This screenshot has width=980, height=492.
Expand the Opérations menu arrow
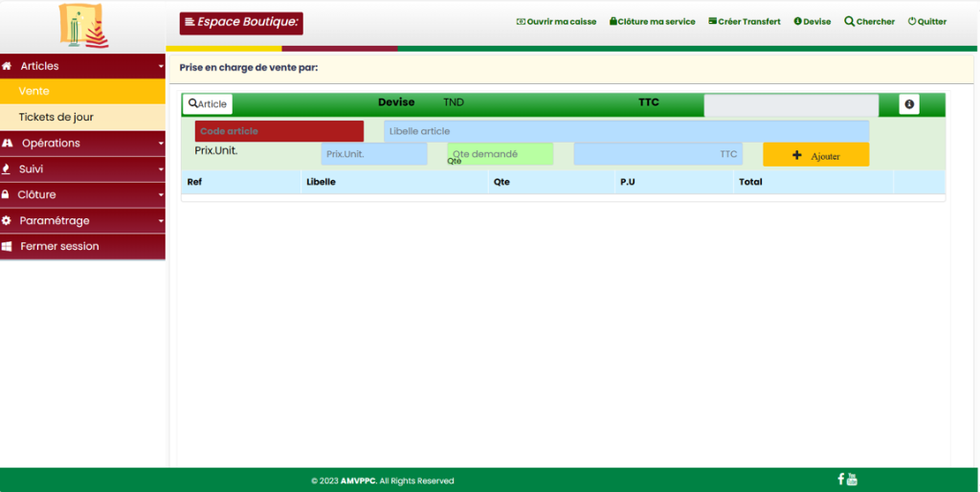point(161,144)
